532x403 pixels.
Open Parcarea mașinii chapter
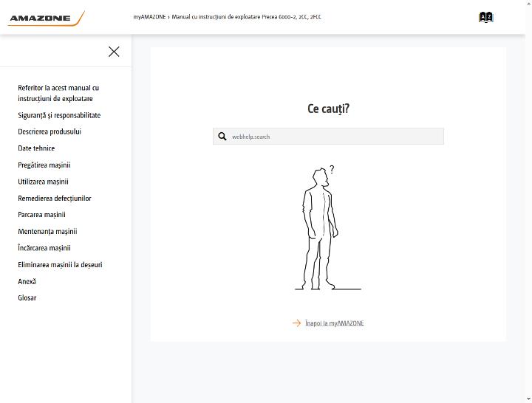pos(41,215)
